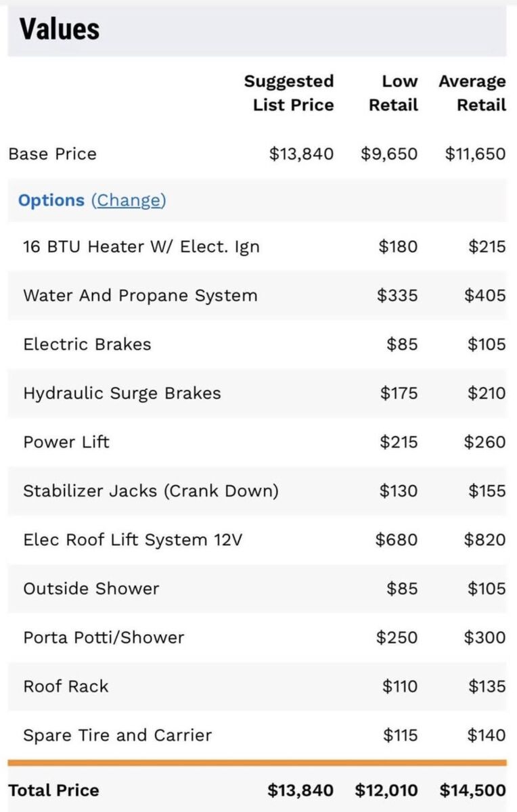Click the Power Lift option label
Image resolution: width=517 pixels, height=812 pixels.
pos(66,442)
